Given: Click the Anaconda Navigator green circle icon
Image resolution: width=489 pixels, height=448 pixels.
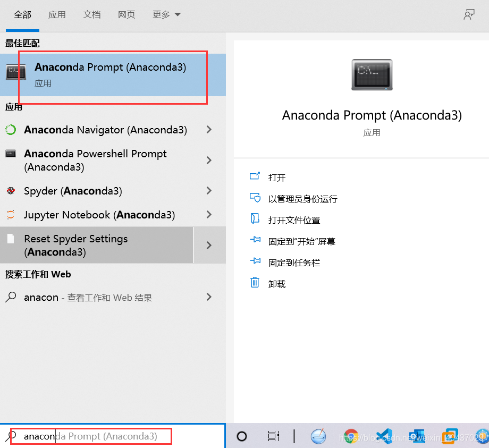Looking at the screenshot, I should pyautogui.click(x=11, y=130).
